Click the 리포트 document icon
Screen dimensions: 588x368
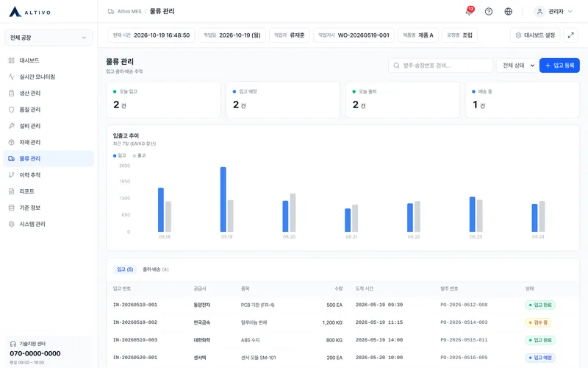coord(12,191)
